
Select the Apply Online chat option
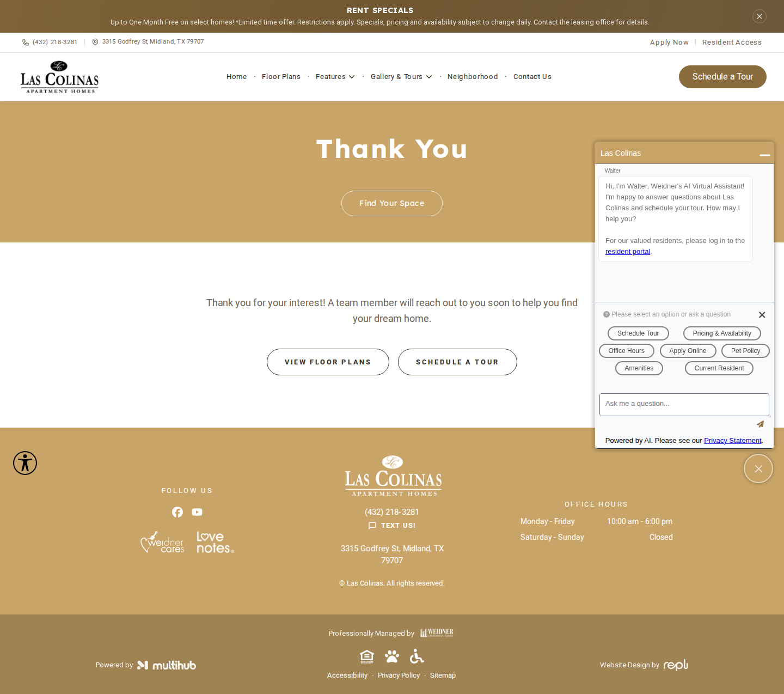point(688,351)
